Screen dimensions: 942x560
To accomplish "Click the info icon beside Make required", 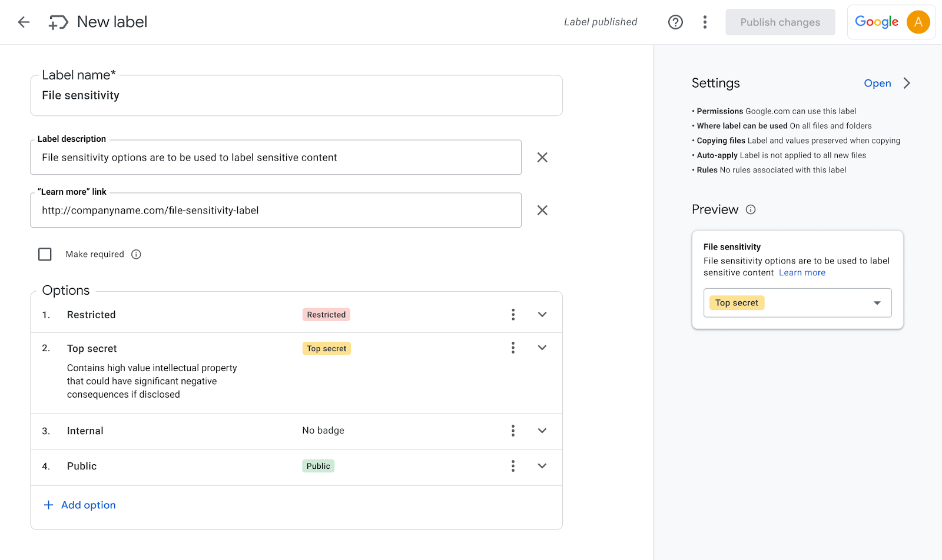I will [x=136, y=254].
